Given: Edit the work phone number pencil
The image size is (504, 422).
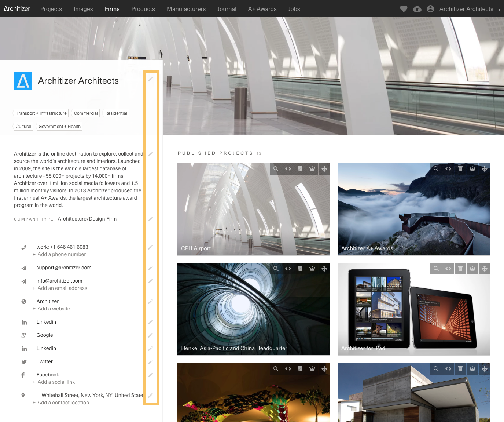Looking at the screenshot, I should click(150, 247).
